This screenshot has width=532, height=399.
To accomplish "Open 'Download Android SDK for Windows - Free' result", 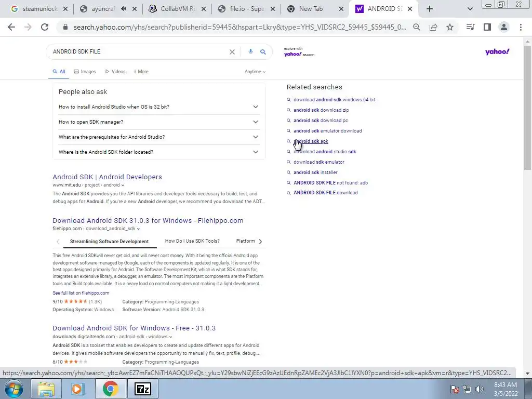I will pos(134,328).
